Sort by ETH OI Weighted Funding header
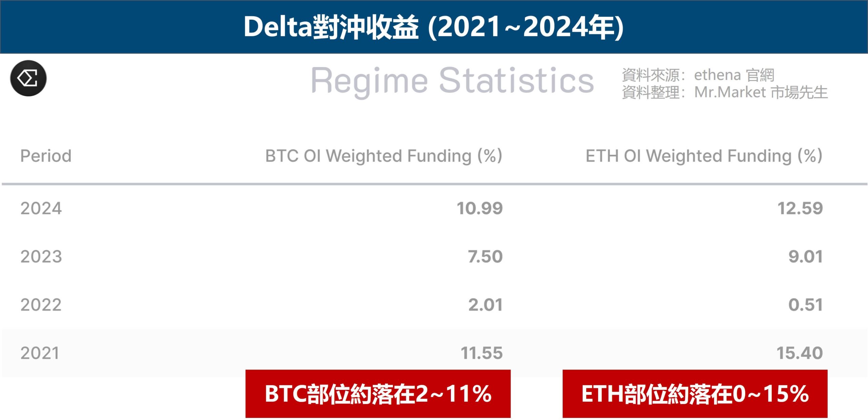Screen dimensions: 868x420 pyautogui.click(x=704, y=156)
